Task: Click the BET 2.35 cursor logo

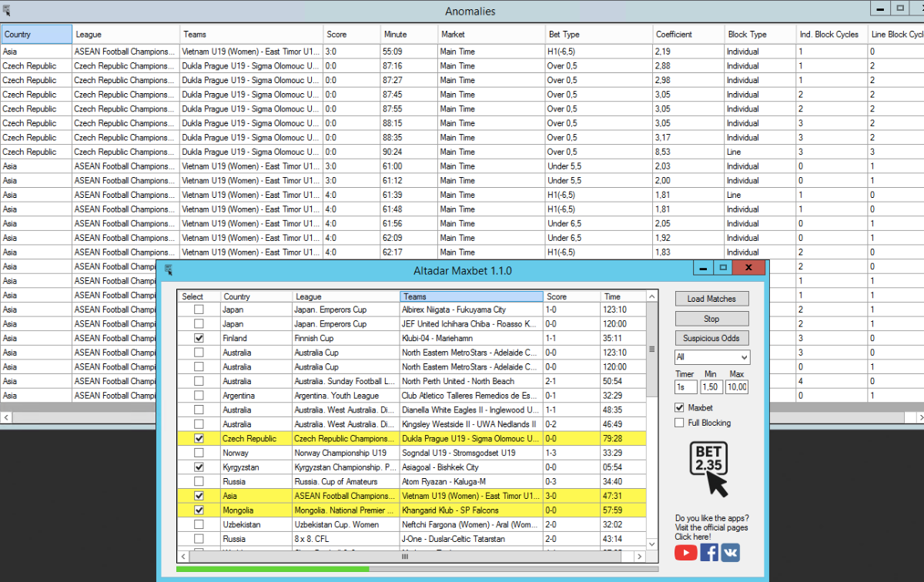Action: click(x=710, y=470)
